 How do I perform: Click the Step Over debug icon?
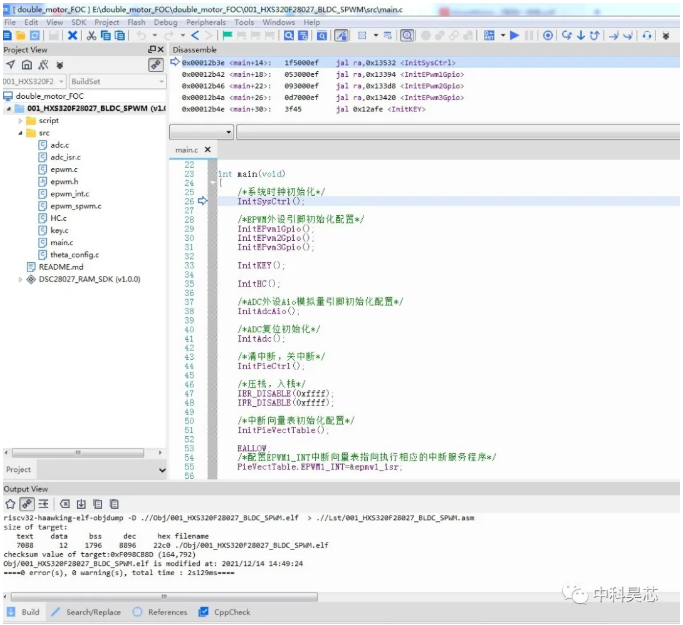pyautogui.click(x=567, y=36)
